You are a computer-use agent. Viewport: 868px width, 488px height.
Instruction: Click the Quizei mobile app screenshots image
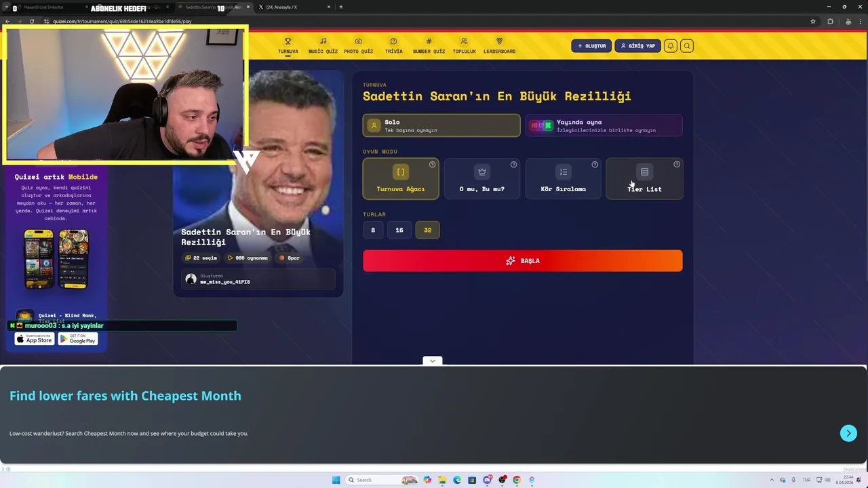point(56,259)
